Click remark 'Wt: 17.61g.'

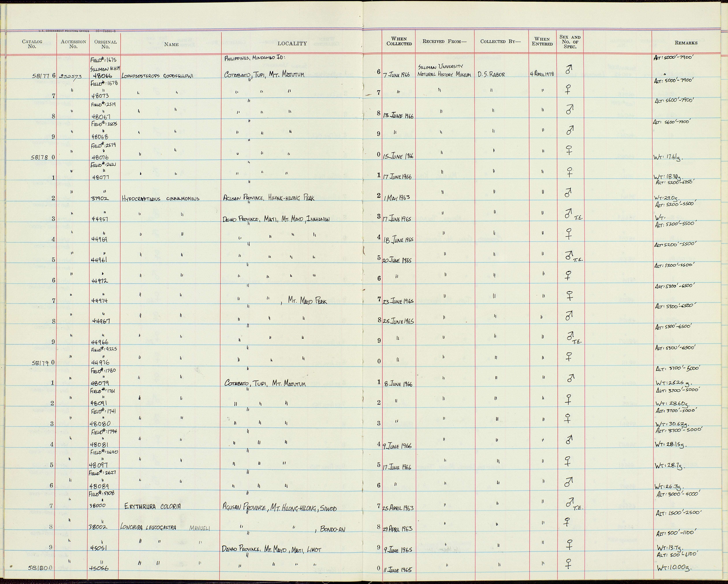[668, 157]
